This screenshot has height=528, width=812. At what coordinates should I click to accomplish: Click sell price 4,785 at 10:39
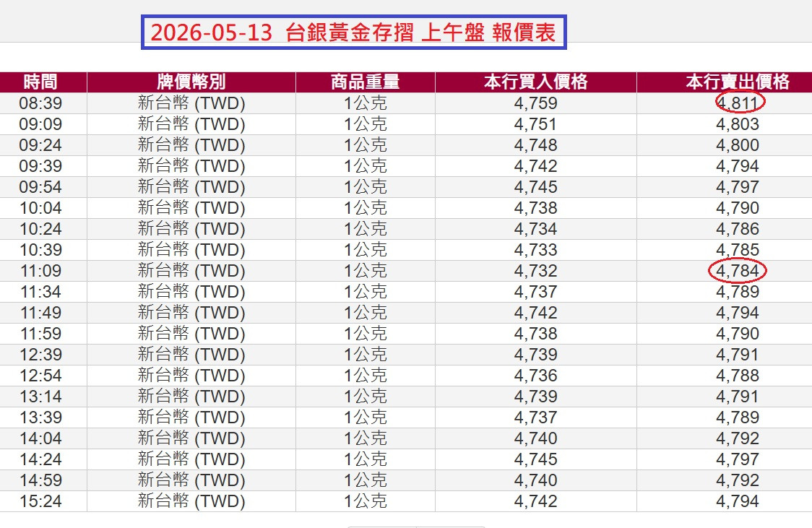(738, 250)
